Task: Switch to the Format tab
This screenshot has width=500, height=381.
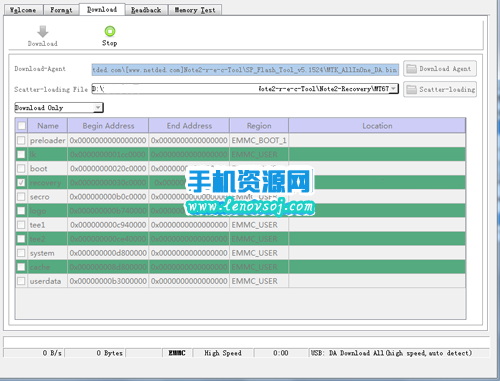Action: point(61,10)
